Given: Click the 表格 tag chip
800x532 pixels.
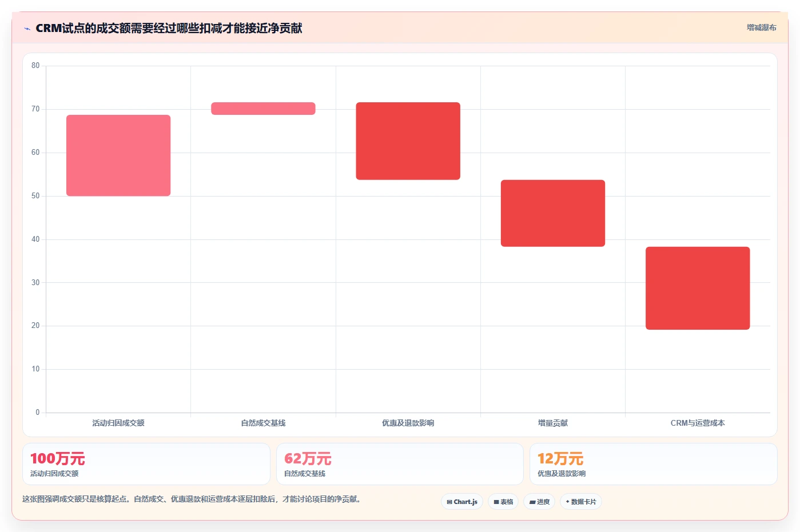Looking at the screenshot, I should click(503, 502).
